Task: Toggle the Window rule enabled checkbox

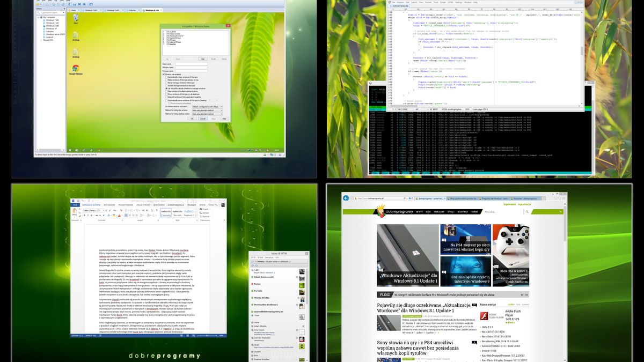Action: [164, 75]
